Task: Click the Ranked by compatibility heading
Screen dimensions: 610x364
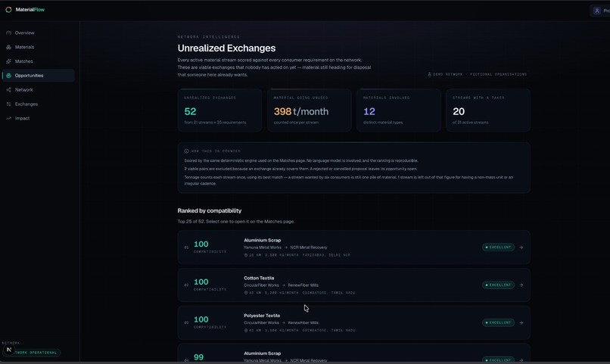Action: [x=210, y=211]
